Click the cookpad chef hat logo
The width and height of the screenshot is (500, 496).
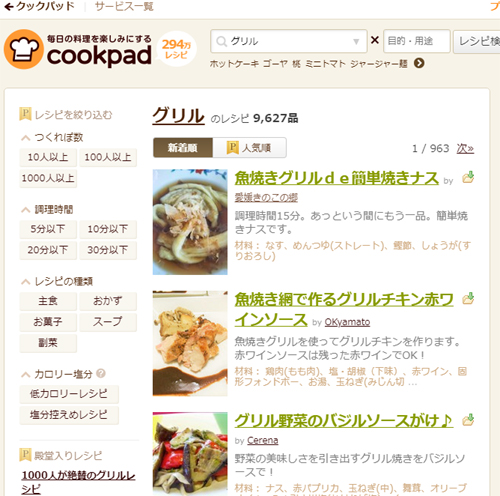(x=24, y=49)
